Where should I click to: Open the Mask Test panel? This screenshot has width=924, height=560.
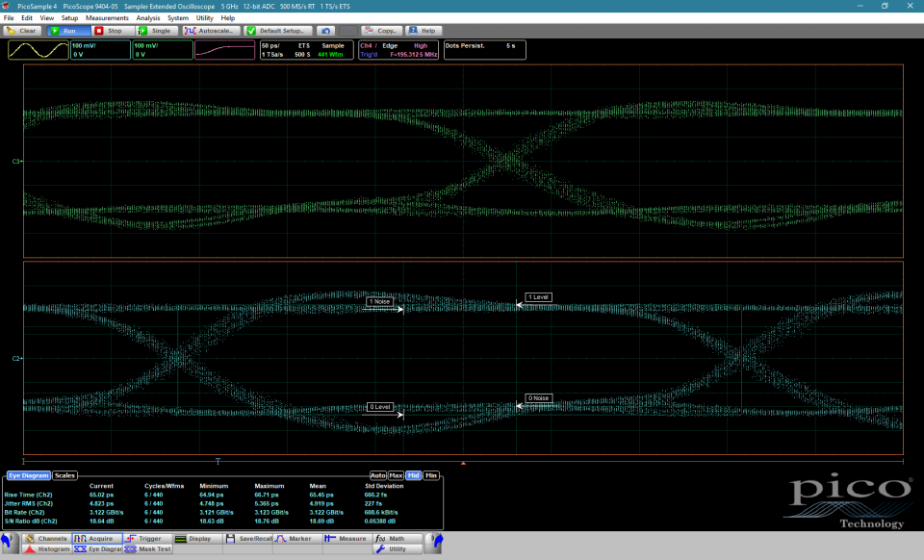pyautogui.click(x=147, y=548)
